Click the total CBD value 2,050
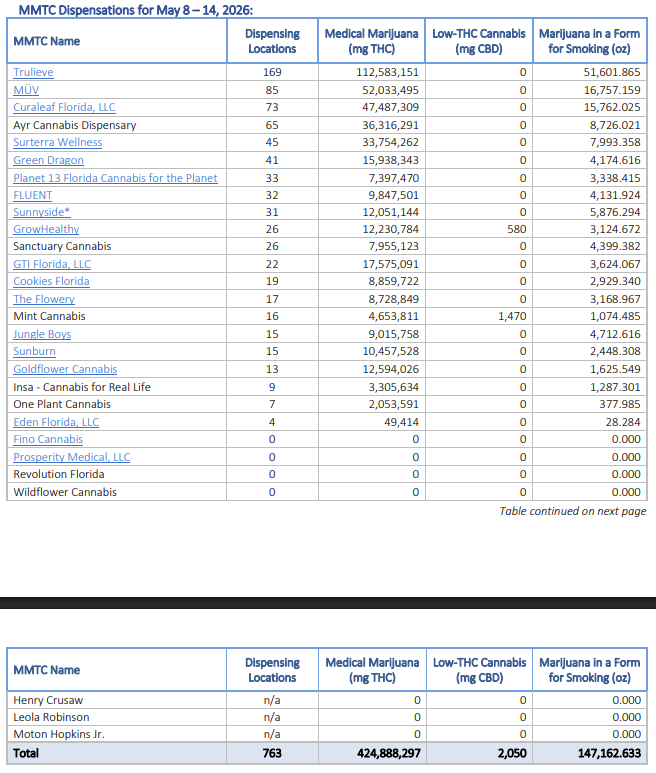 pyautogui.click(x=511, y=753)
